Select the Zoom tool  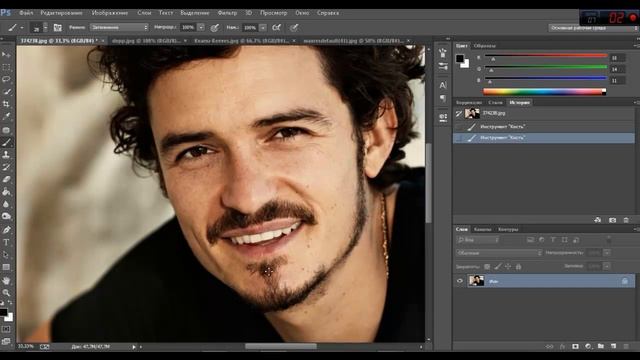(6, 293)
